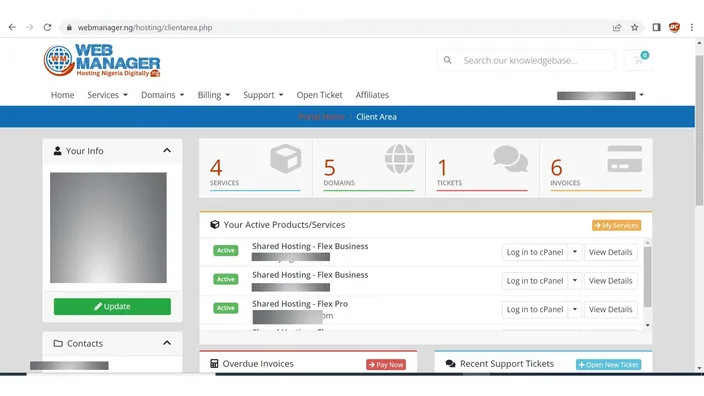The width and height of the screenshot is (704, 396).
Task: Open the Chrome three-dot menu
Action: 691,27
